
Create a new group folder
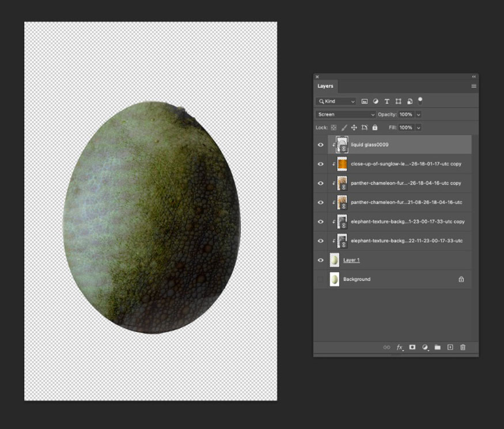[x=437, y=347]
